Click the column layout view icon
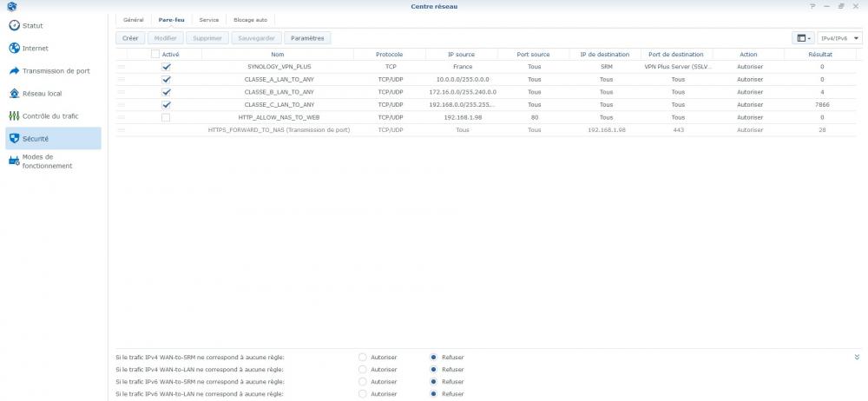 tap(803, 38)
